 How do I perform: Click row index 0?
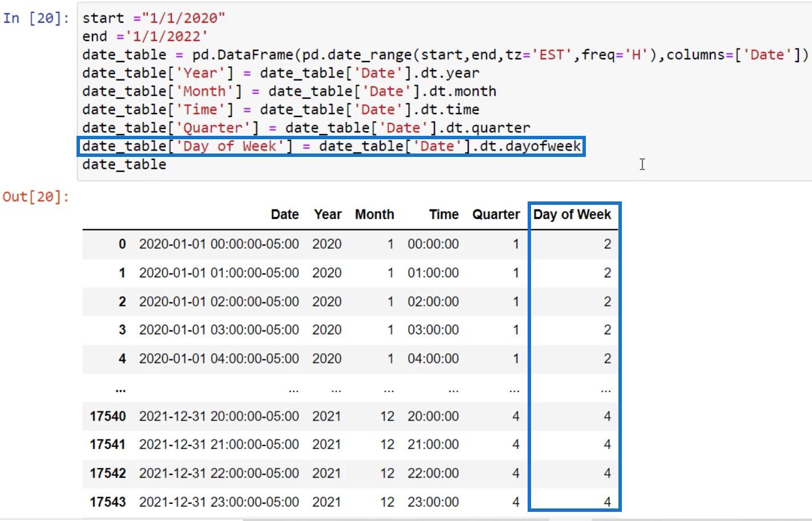pyautogui.click(x=122, y=244)
